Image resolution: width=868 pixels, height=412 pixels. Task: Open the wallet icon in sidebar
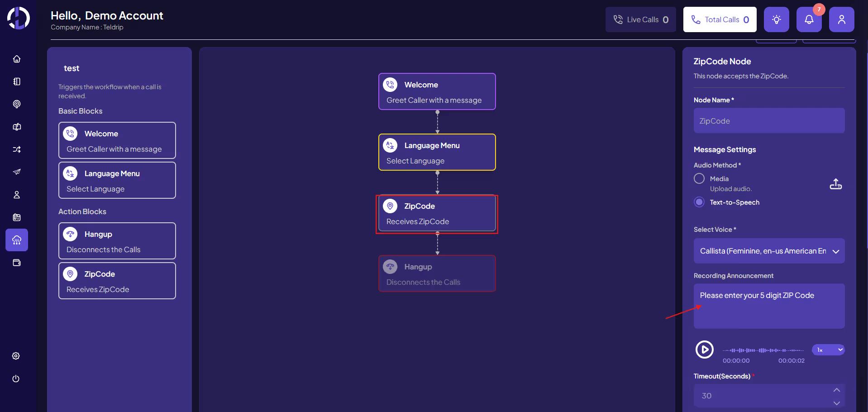(x=17, y=263)
